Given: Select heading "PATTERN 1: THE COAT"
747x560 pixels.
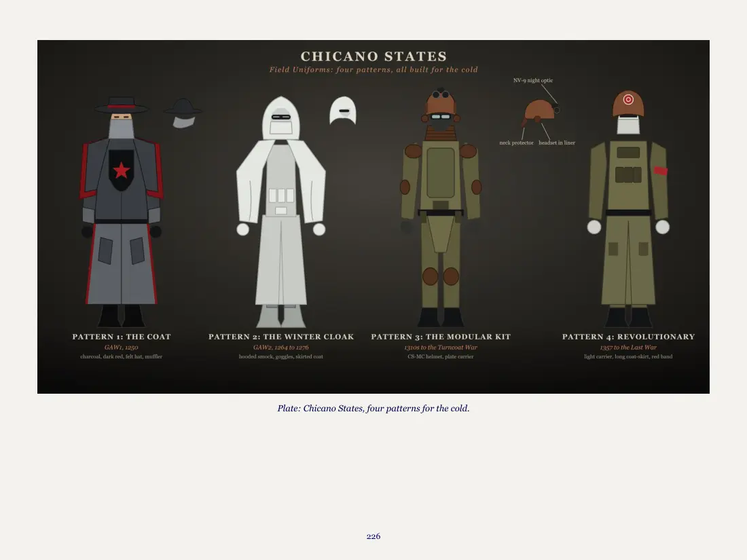Looking at the screenshot, I should coord(122,337).
